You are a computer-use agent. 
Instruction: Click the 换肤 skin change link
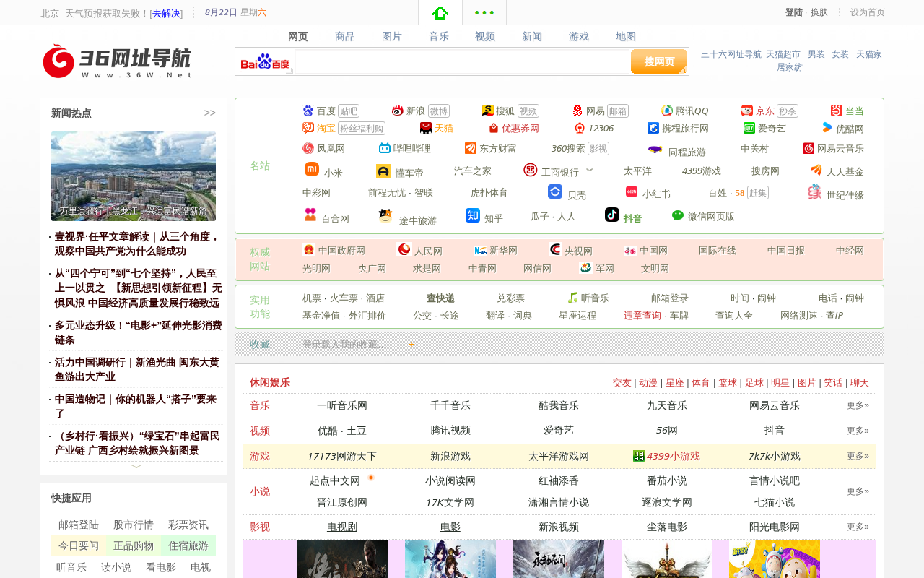(819, 12)
